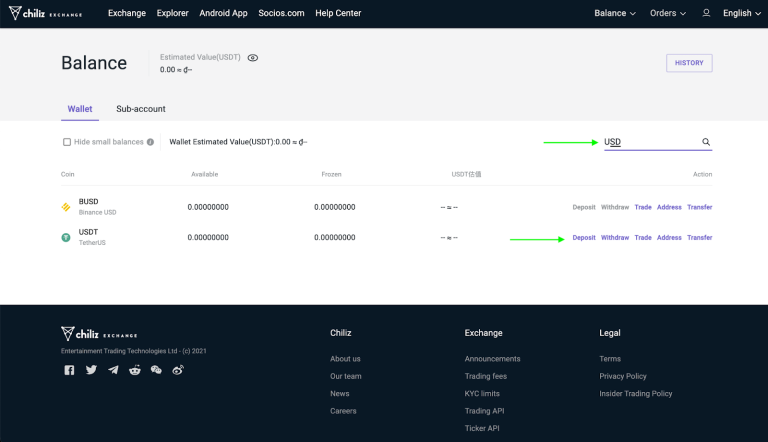768x442 pixels.
Task: Click USDT frozen balance 0.00000000
Action: [335, 238]
